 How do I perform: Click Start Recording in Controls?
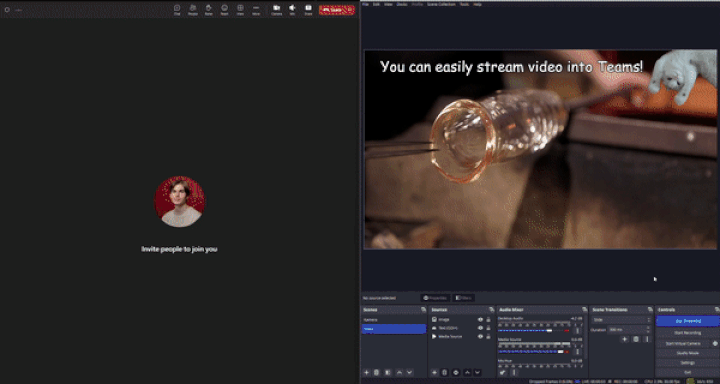coord(687,333)
